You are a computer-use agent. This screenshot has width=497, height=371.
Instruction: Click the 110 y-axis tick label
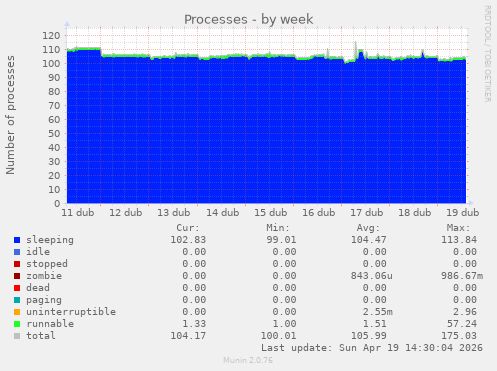tap(51, 49)
